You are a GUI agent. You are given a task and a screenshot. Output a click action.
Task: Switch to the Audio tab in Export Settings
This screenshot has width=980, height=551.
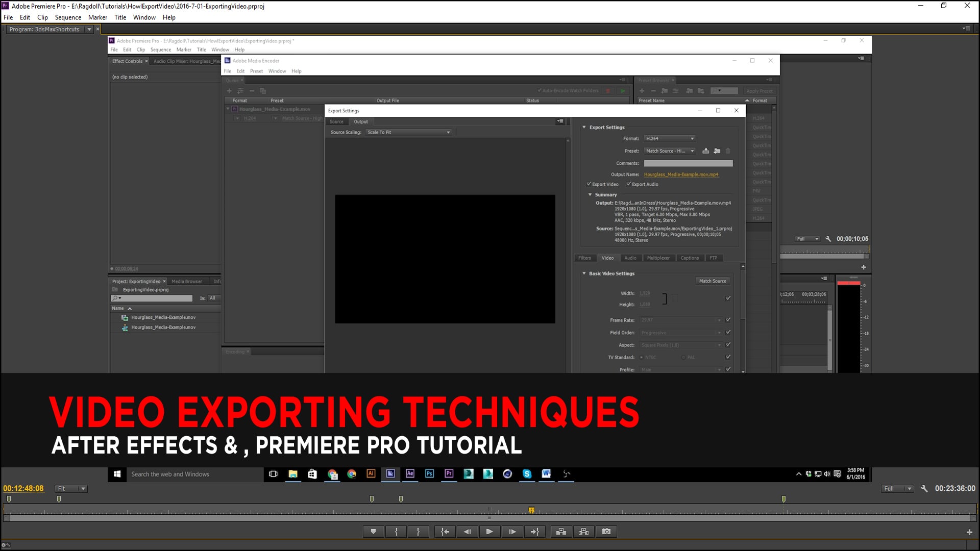coord(630,258)
